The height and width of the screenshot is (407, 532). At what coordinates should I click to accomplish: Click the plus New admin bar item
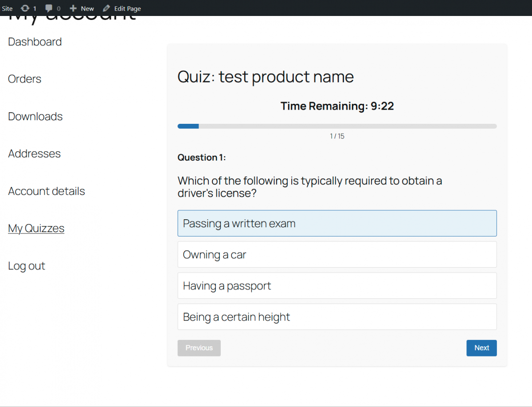[73, 8]
